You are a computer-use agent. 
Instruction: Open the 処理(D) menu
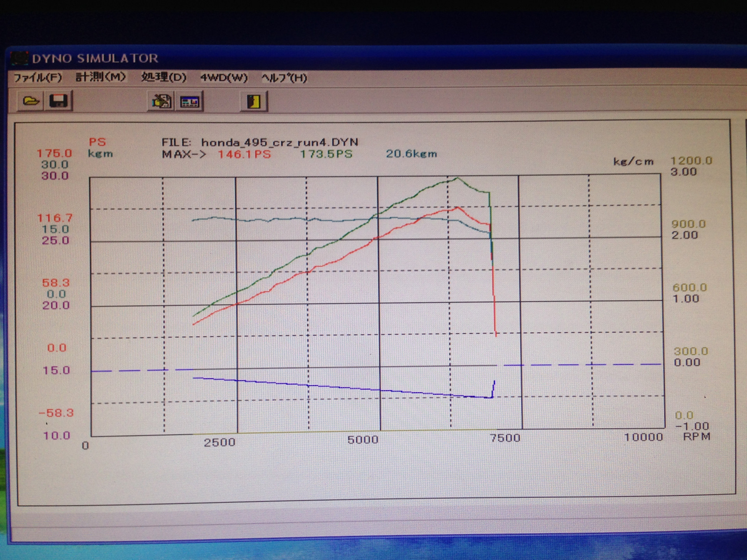point(164,77)
